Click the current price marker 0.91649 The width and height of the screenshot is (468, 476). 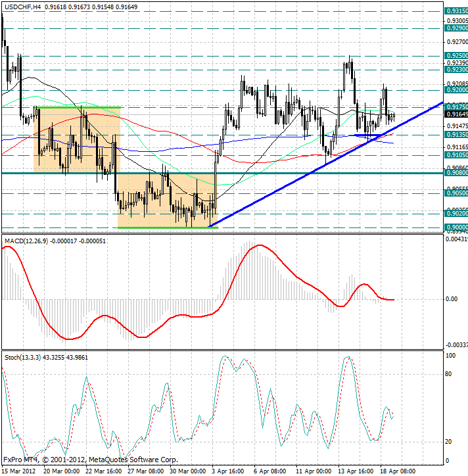pyautogui.click(x=456, y=114)
